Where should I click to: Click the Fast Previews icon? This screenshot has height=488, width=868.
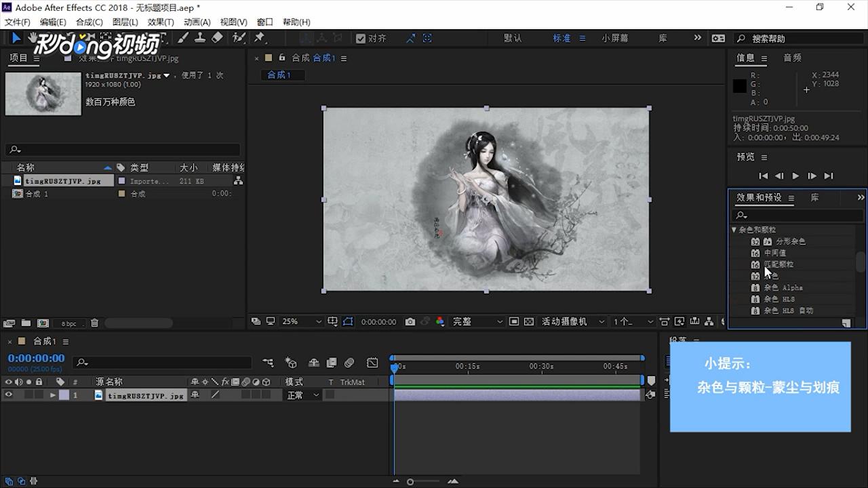[679, 322]
